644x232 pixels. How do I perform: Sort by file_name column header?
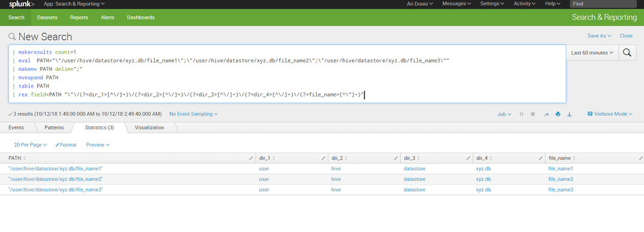(562, 158)
